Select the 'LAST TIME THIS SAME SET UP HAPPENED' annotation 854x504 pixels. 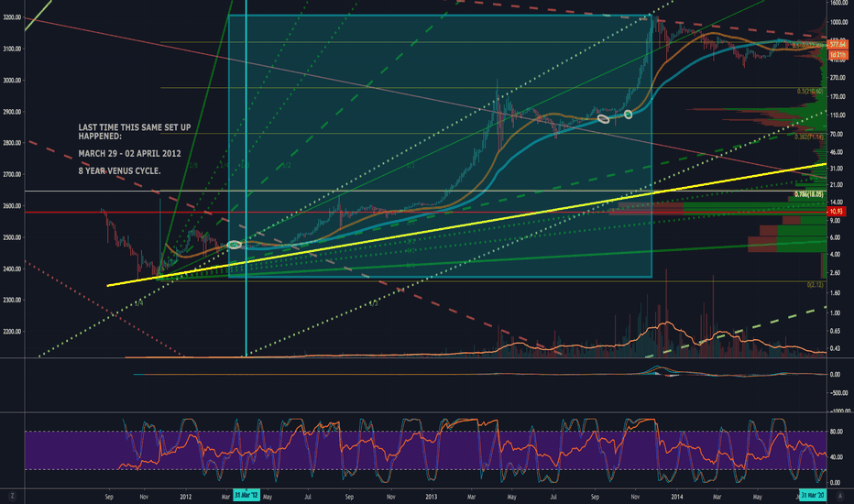[x=135, y=131]
